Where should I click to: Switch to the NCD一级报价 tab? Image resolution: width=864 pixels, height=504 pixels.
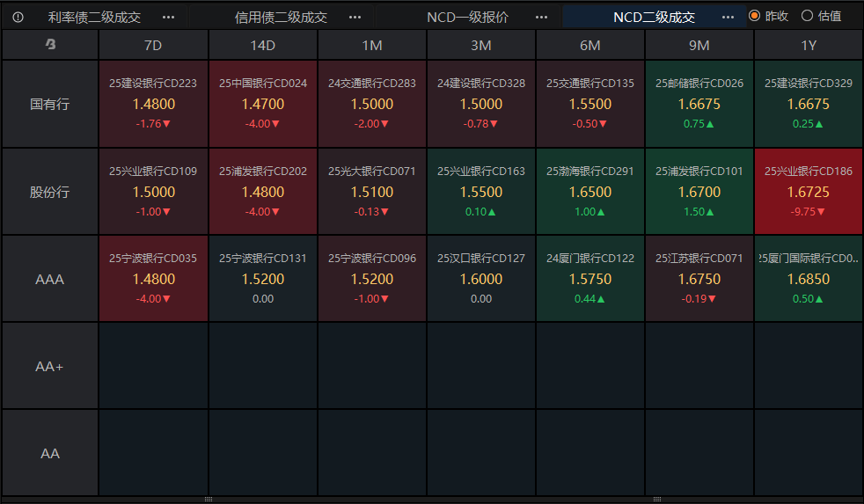467,17
